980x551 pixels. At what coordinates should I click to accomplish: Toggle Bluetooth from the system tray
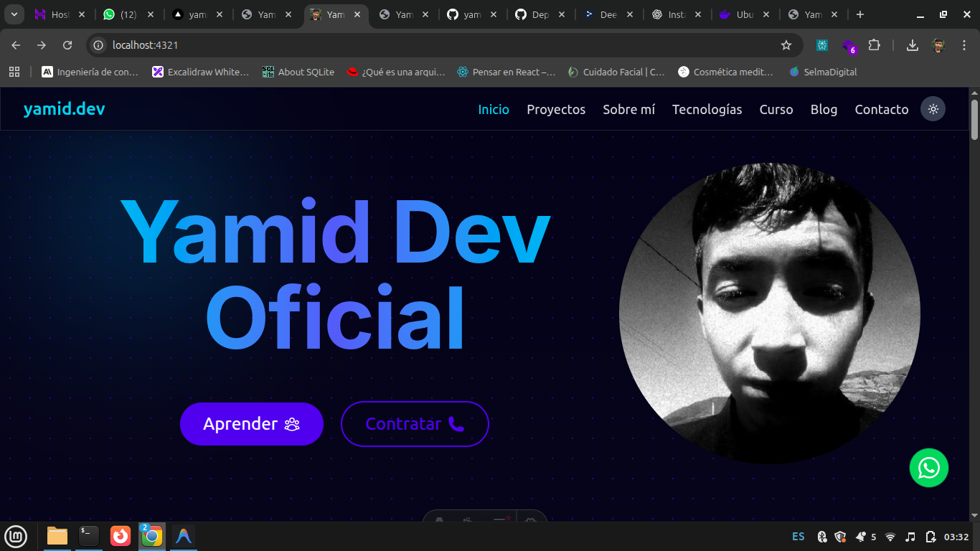point(822,536)
